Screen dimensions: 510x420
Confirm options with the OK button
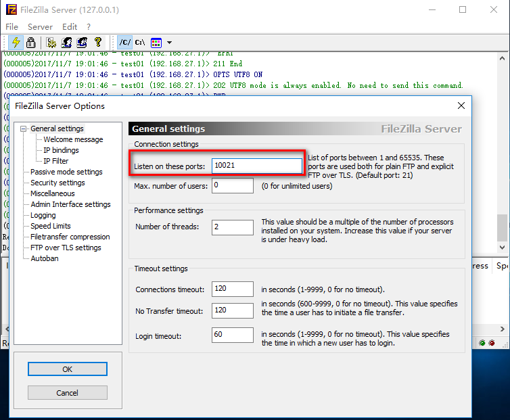[x=68, y=369]
